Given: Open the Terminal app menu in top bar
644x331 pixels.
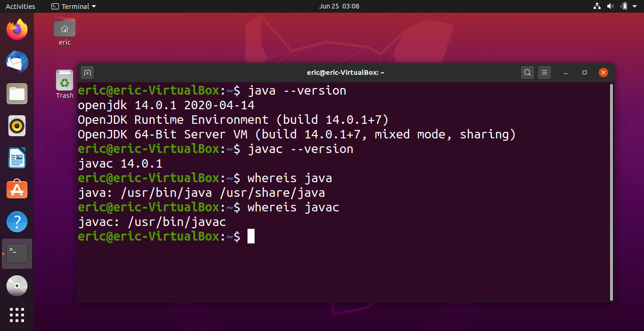Looking at the screenshot, I should (74, 6).
